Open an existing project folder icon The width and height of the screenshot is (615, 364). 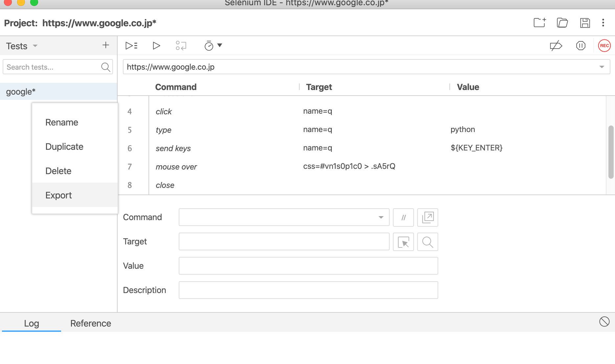(x=562, y=23)
